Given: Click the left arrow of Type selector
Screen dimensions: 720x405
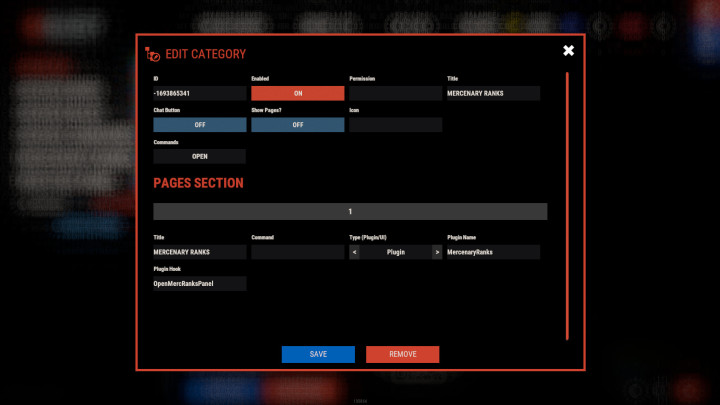Looking at the screenshot, I should pos(355,253).
